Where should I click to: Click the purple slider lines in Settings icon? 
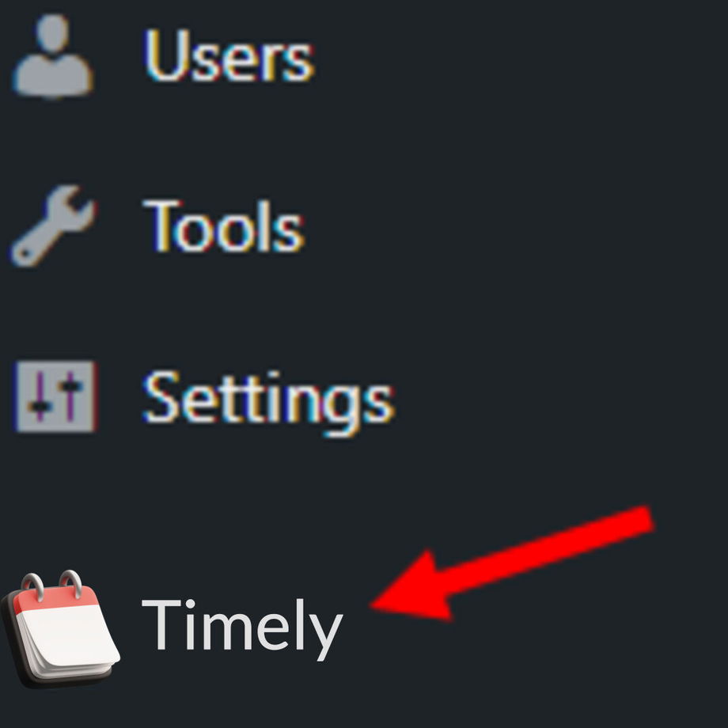pyautogui.click(x=55, y=396)
